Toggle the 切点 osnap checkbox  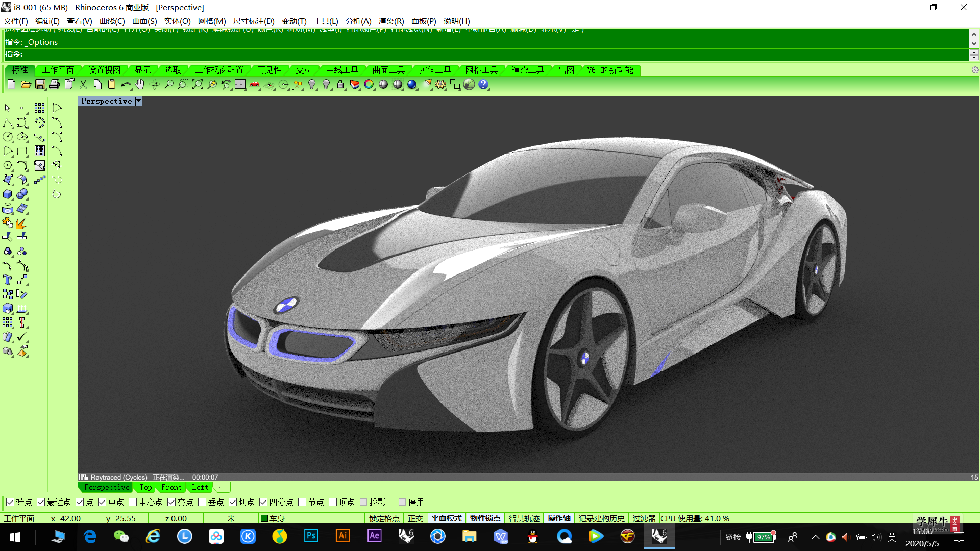click(x=233, y=502)
